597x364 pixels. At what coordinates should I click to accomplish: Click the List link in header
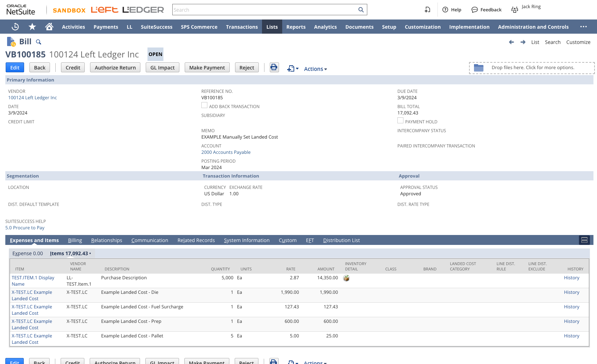535,42
